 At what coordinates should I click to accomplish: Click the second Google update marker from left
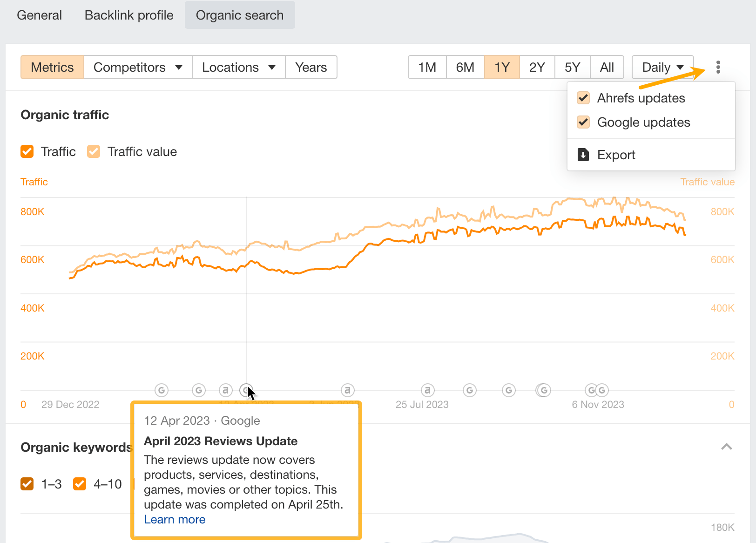pos(199,390)
